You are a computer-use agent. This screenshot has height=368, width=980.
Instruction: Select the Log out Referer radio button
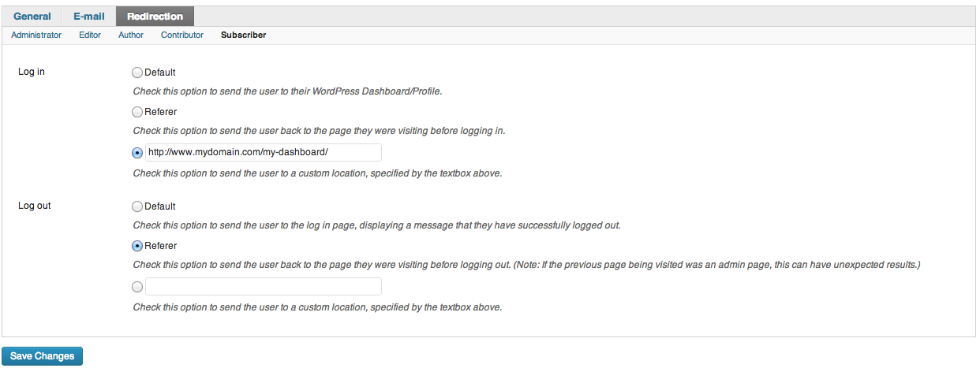click(x=137, y=246)
